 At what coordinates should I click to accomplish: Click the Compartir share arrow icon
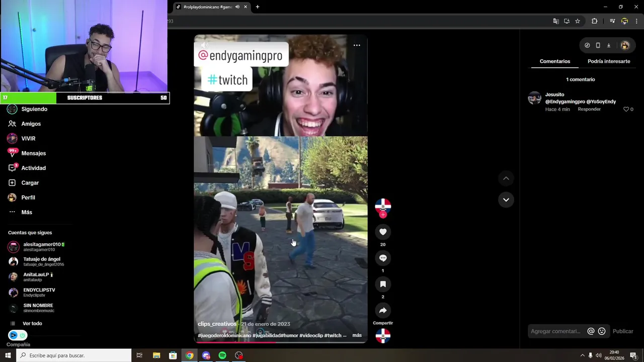tap(383, 310)
